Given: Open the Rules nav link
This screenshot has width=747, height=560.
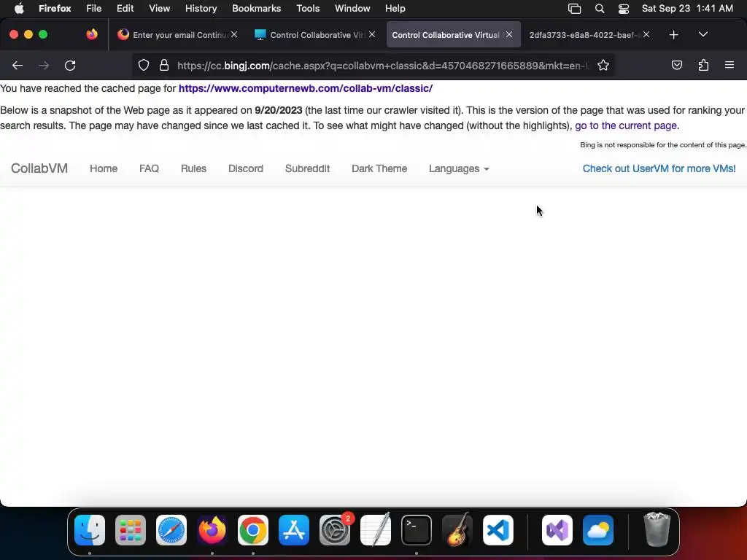Looking at the screenshot, I should tap(193, 168).
